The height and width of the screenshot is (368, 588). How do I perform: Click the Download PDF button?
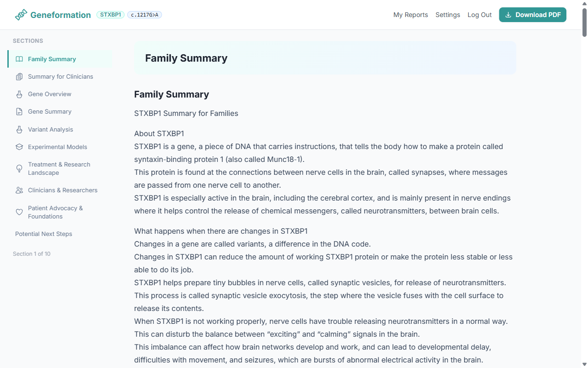coord(532,15)
